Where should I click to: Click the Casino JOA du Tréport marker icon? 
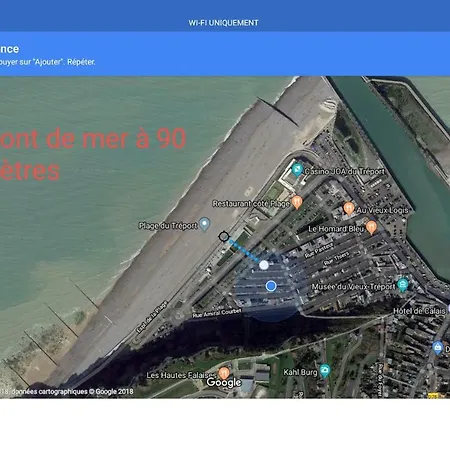[297, 169]
